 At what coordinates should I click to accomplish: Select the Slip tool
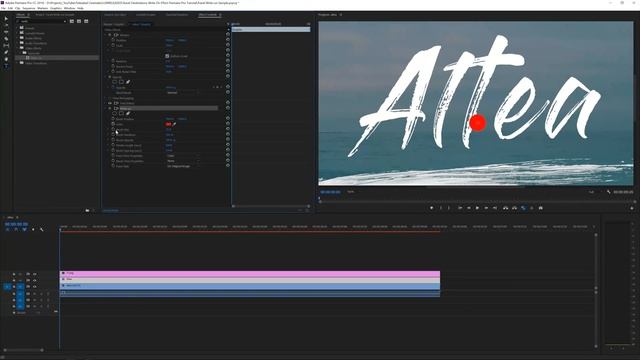[6, 46]
